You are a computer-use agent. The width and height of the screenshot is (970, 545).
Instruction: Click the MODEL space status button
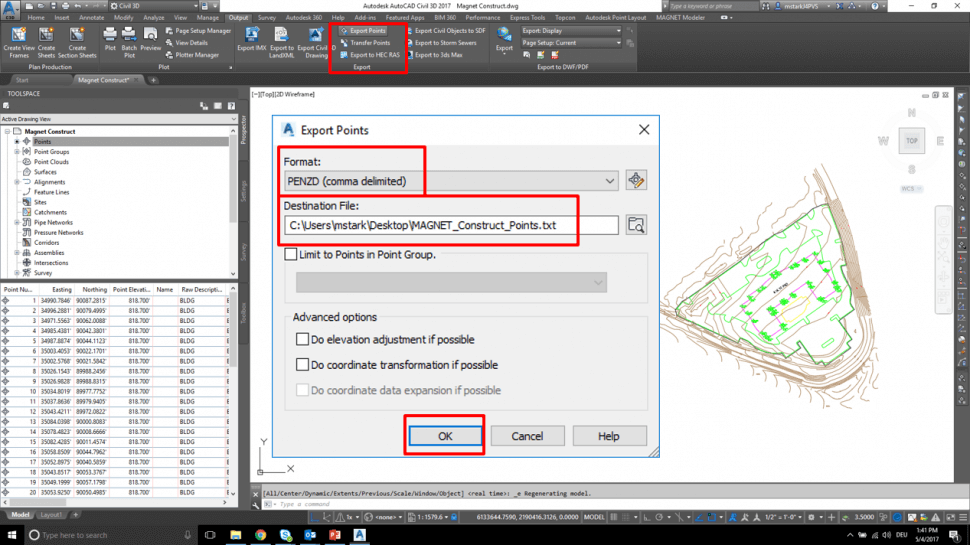[594, 517]
